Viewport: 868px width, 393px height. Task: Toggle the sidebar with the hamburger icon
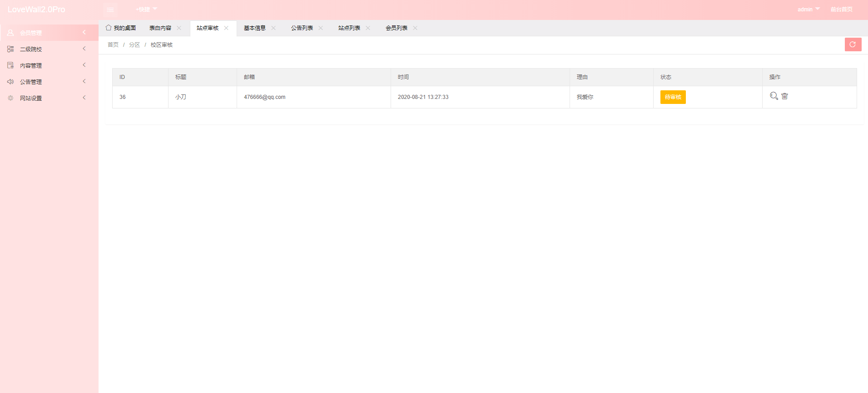110,10
